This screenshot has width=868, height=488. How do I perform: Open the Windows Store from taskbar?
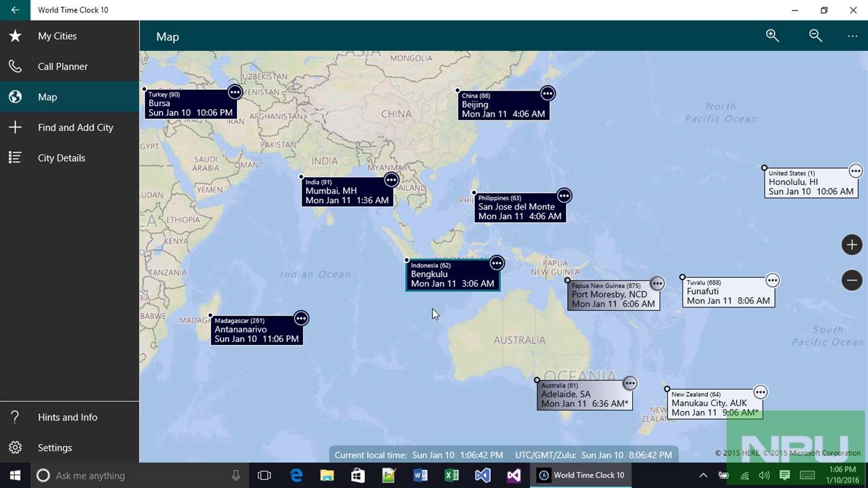point(358,476)
